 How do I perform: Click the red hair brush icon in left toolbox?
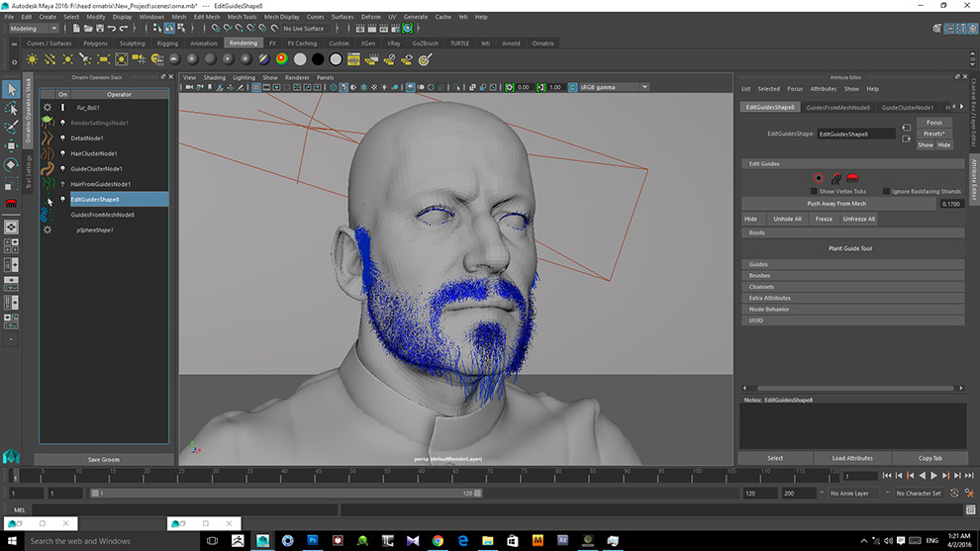coord(11,203)
